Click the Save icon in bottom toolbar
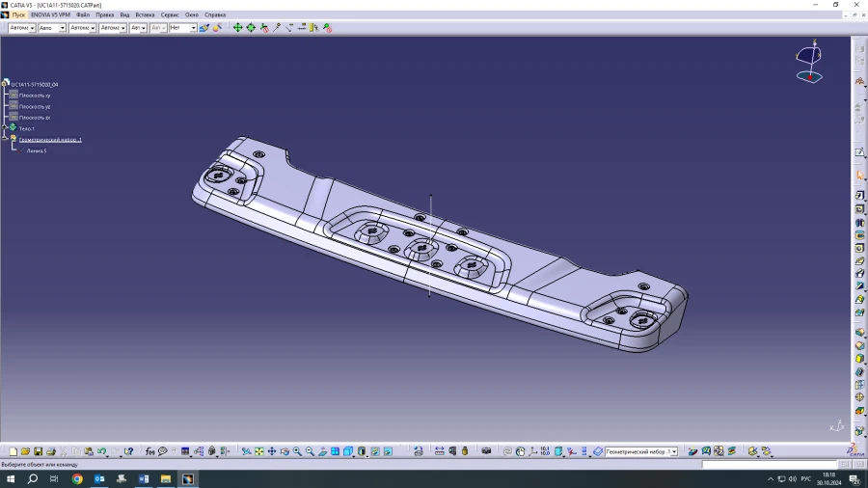The width and height of the screenshot is (868, 488). pos(39,451)
